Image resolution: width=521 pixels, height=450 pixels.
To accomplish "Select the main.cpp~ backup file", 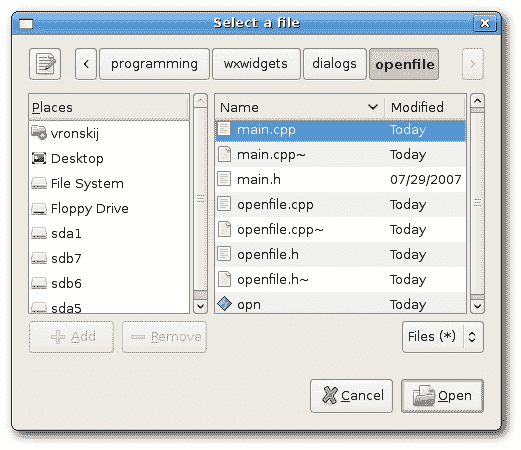I will tap(340, 155).
